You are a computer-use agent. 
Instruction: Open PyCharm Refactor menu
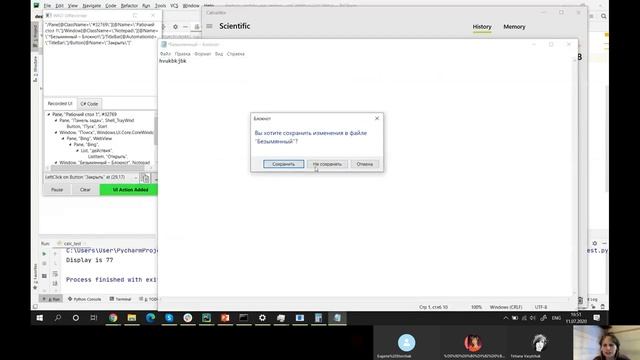(x=129, y=6)
